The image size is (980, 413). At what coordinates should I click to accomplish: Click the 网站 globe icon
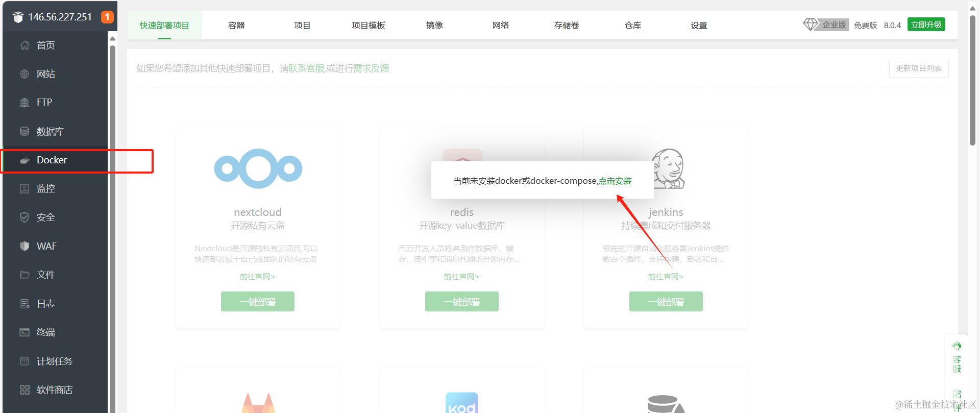click(24, 74)
